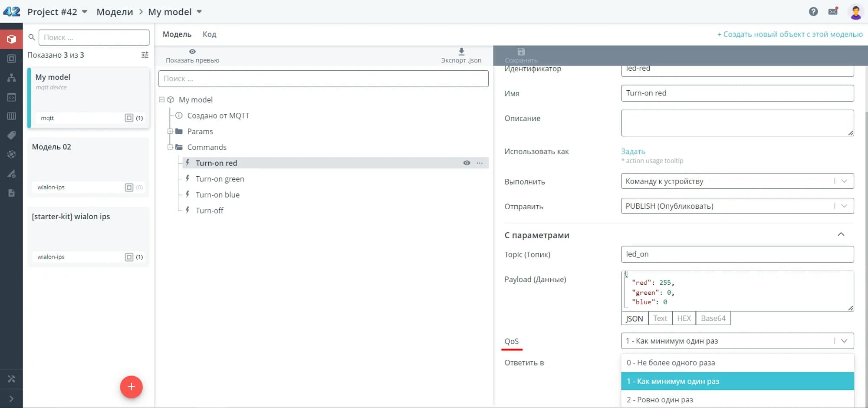Show the model preview
This screenshot has height=408, width=868.
(192, 56)
